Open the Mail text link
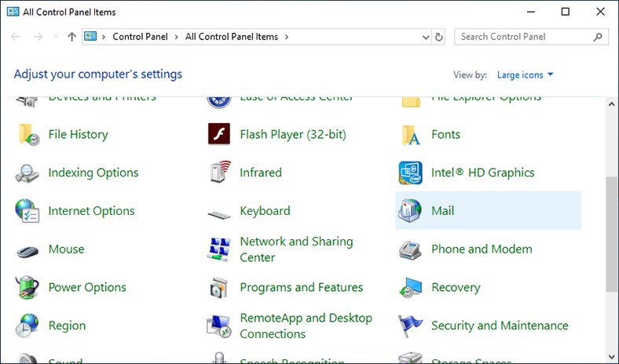Image resolution: width=619 pixels, height=364 pixels. 442,211
